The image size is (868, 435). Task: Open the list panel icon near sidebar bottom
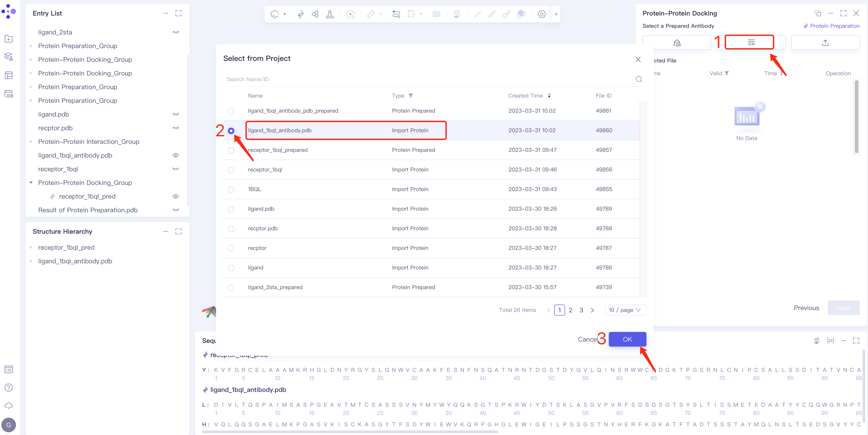tap(9, 369)
